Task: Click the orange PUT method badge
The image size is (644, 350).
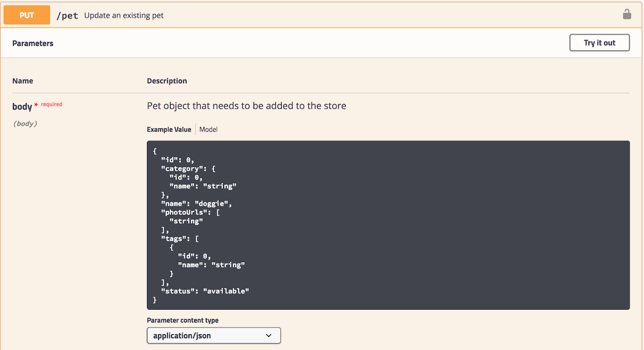Action: pos(27,15)
